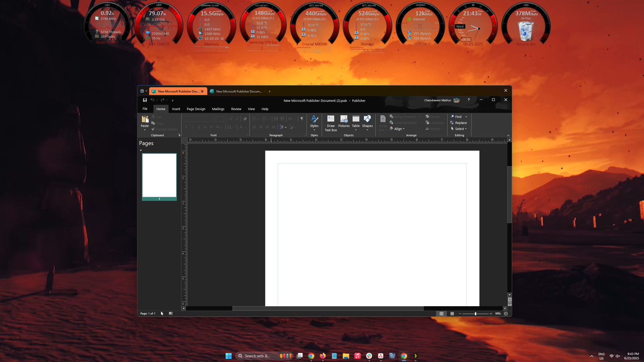Click the Save icon in quick access toolbar

145,100
